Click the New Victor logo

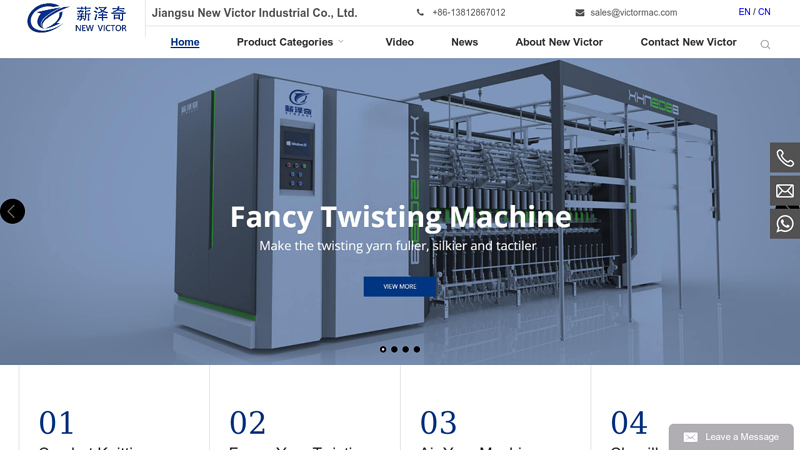coord(77,18)
